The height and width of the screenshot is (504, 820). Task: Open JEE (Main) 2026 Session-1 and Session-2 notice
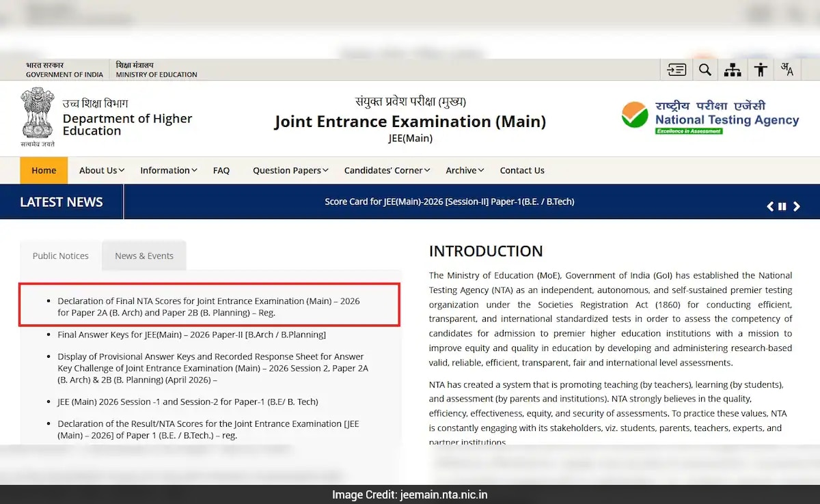pyautogui.click(x=188, y=402)
